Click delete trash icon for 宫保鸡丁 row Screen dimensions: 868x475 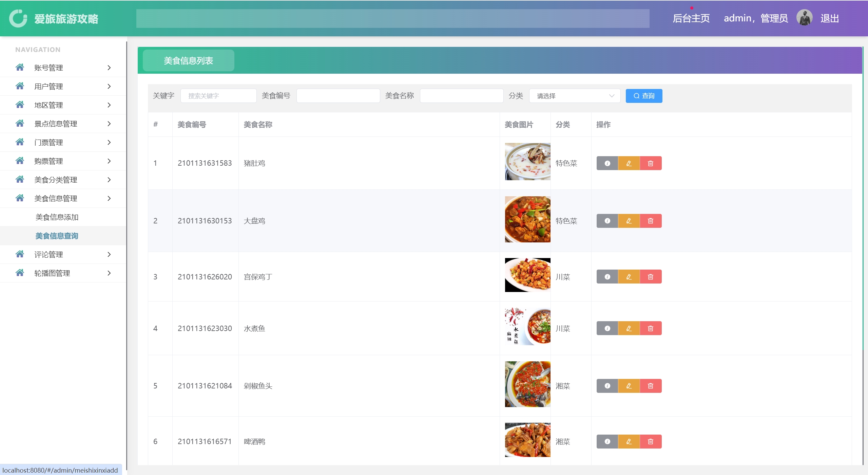tap(651, 277)
